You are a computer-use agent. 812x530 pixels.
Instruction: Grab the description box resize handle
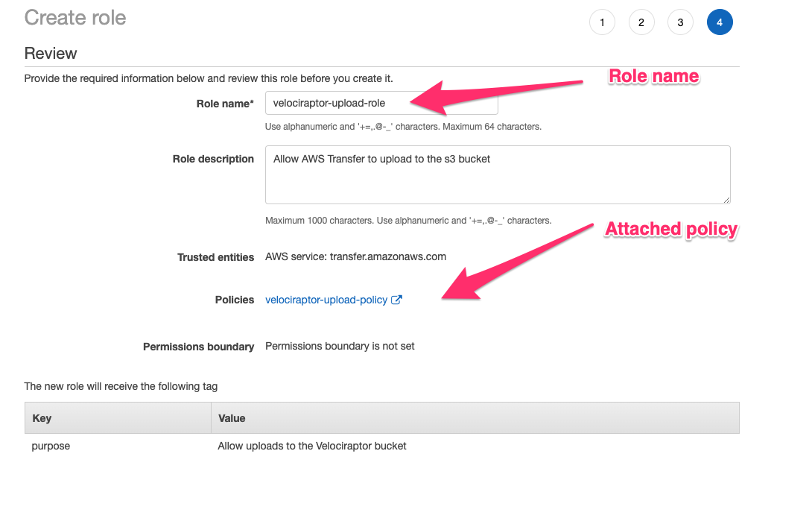coord(726,199)
